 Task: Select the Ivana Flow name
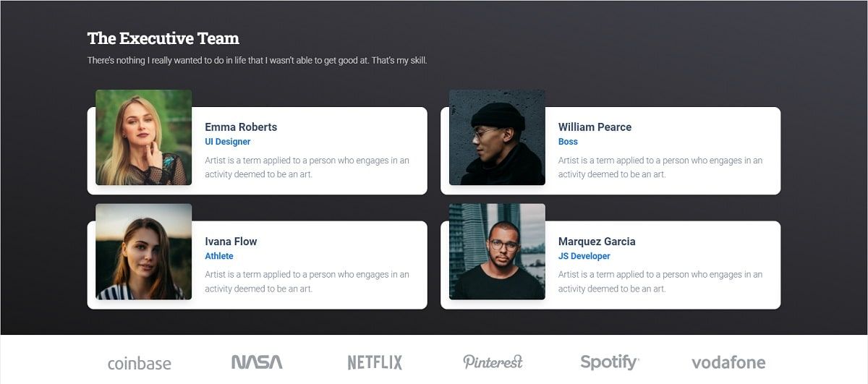(x=231, y=242)
